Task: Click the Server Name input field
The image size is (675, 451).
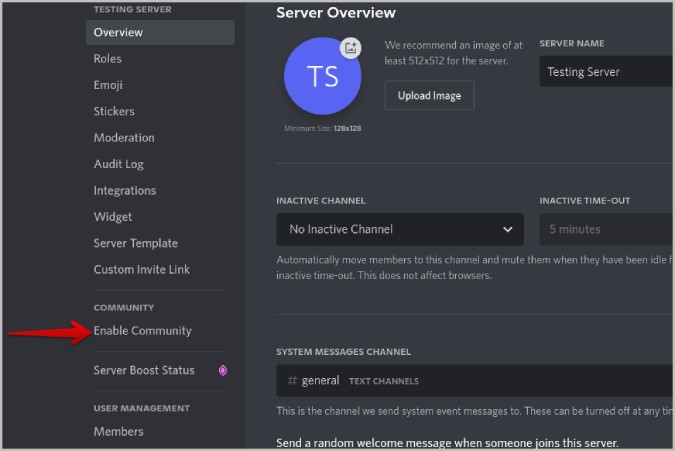Action: (x=606, y=71)
